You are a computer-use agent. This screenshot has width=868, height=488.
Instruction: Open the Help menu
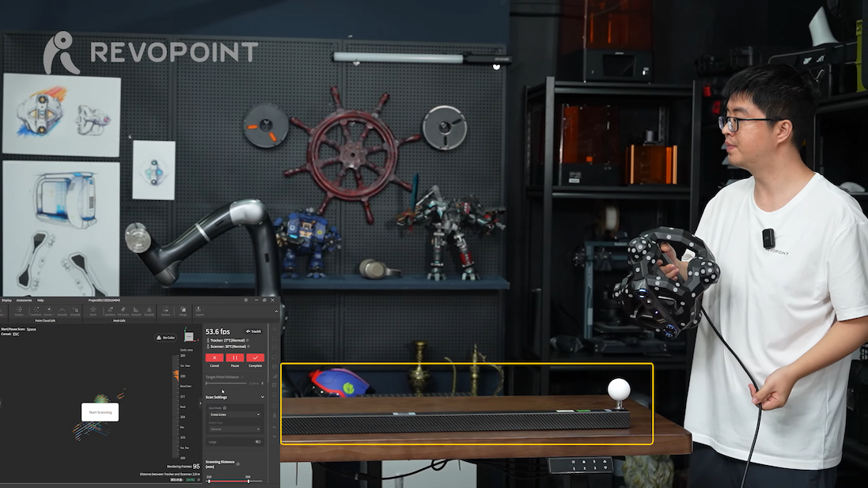(40, 301)
